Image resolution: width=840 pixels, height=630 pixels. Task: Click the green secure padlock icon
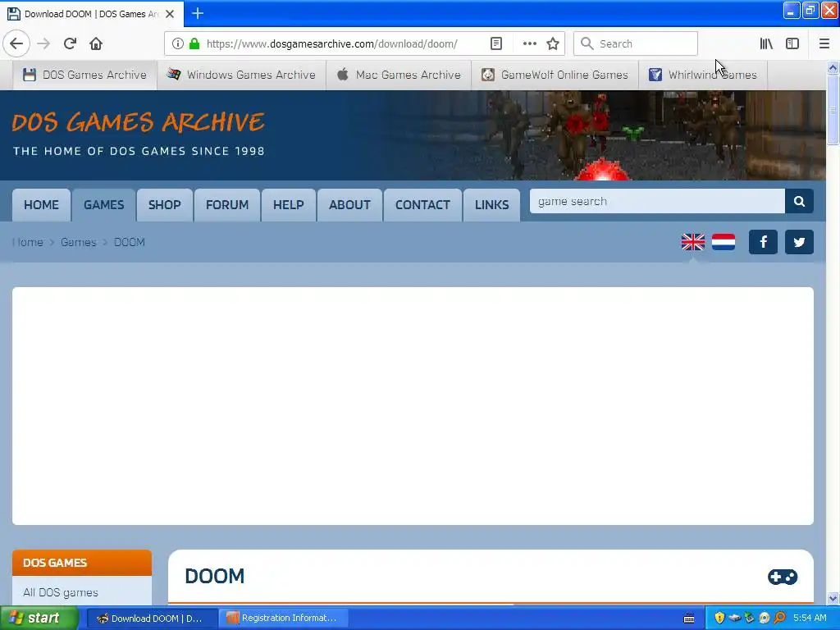coord(194,44)
